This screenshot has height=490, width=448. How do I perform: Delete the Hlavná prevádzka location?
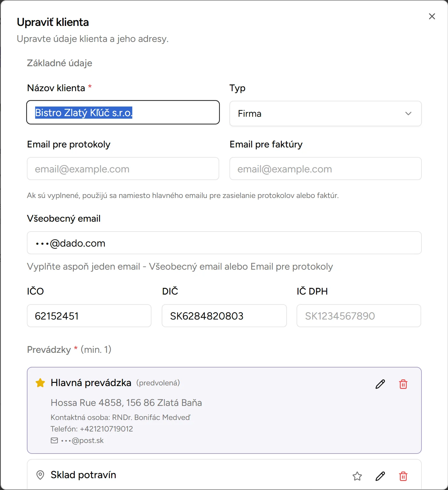click(403, 384)
